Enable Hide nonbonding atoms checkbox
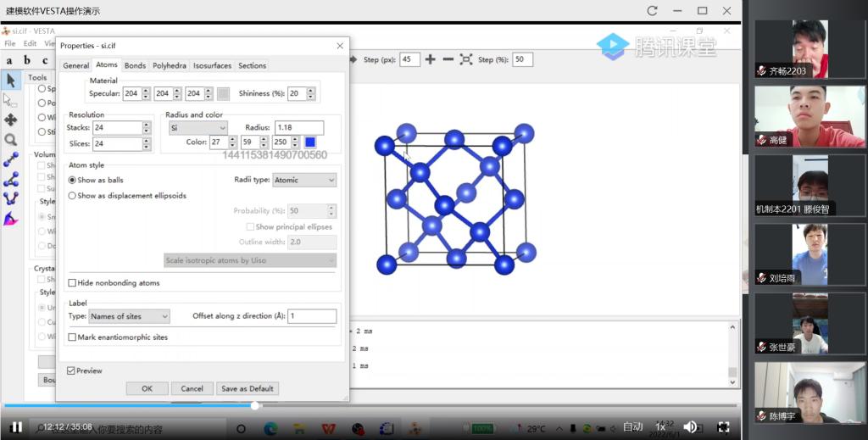 72,283
